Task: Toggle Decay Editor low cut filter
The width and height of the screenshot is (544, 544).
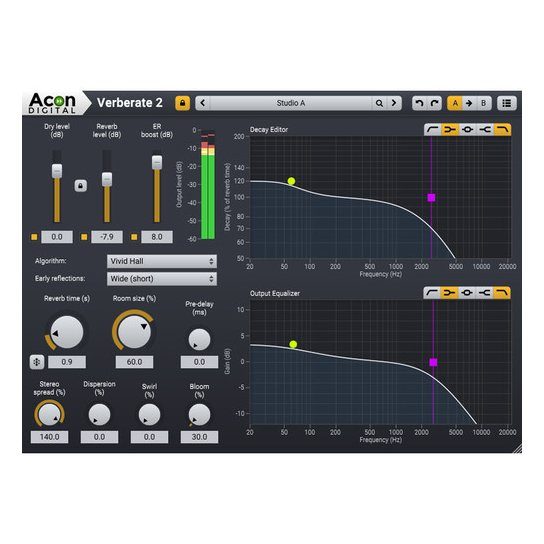Action: pos(433,129)
